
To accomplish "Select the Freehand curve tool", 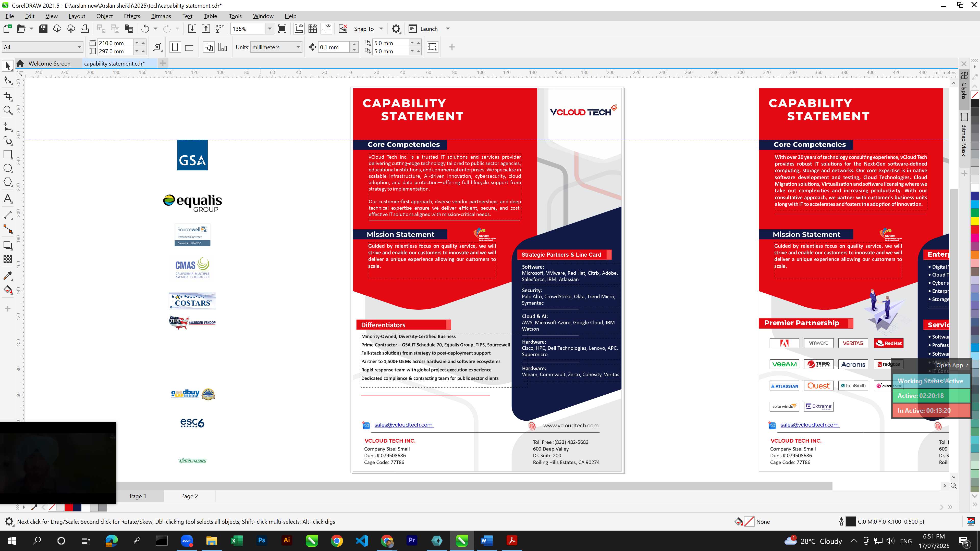I will (8, 127).
